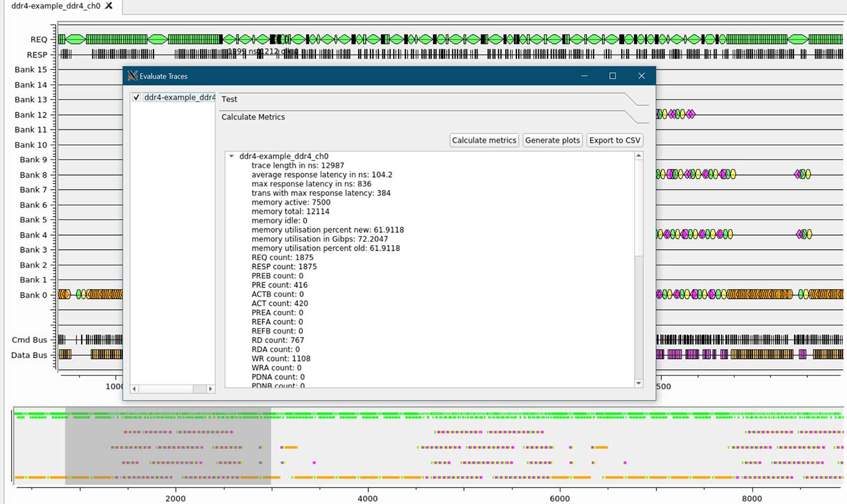Close the ddr4-example_ddr4_ch0 tab via X icon
Viewport: 847px width, 504px height.
click(109, 6)
